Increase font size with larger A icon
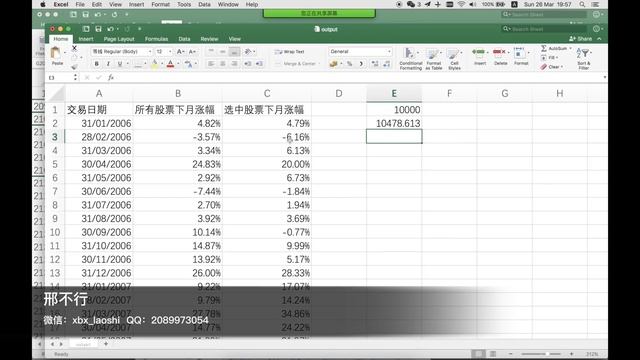Image resolution: width=640 pixels, height=360 pixels. pos(180,51)
